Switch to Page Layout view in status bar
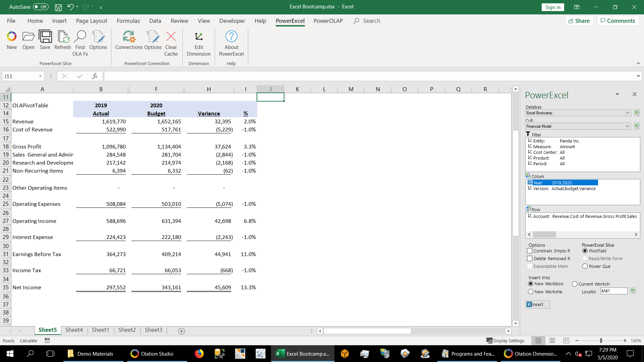644x362 pixels. pyautogui.click(x=552, y=341)
